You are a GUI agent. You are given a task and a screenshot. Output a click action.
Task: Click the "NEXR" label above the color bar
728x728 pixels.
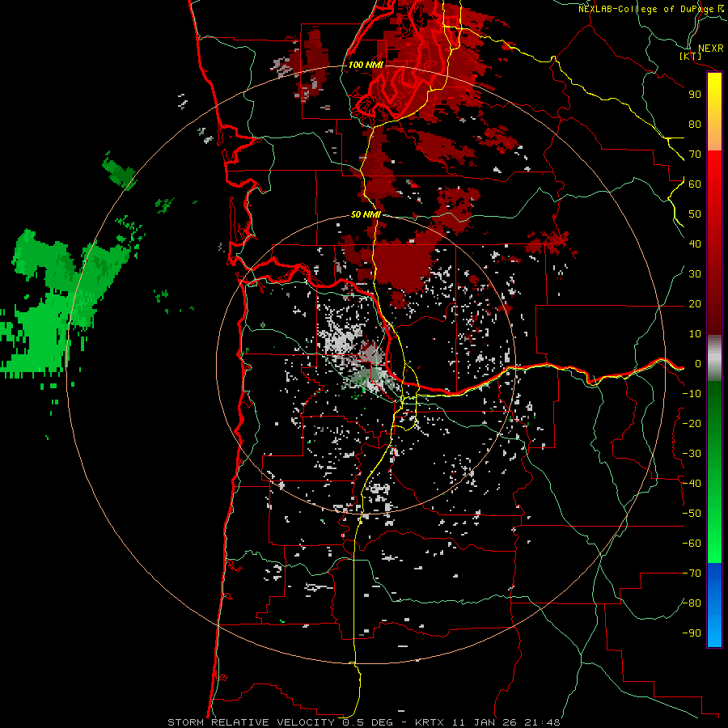(x=710, y=49)
